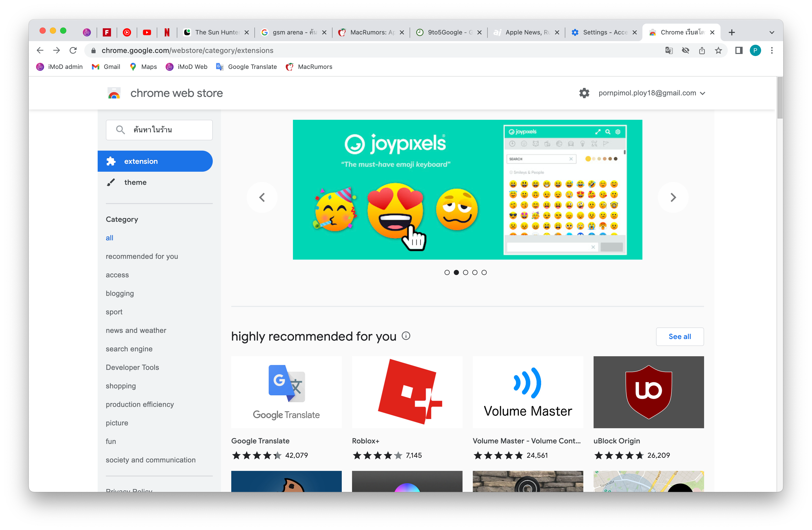Bookmark page with the star icon

(718, 51)
